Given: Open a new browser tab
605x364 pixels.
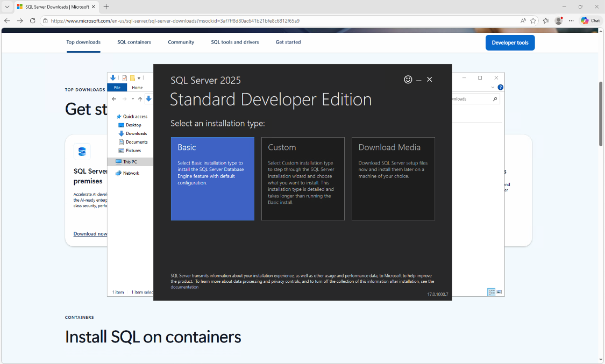Looking at the screenshot, I should point(106,6).
